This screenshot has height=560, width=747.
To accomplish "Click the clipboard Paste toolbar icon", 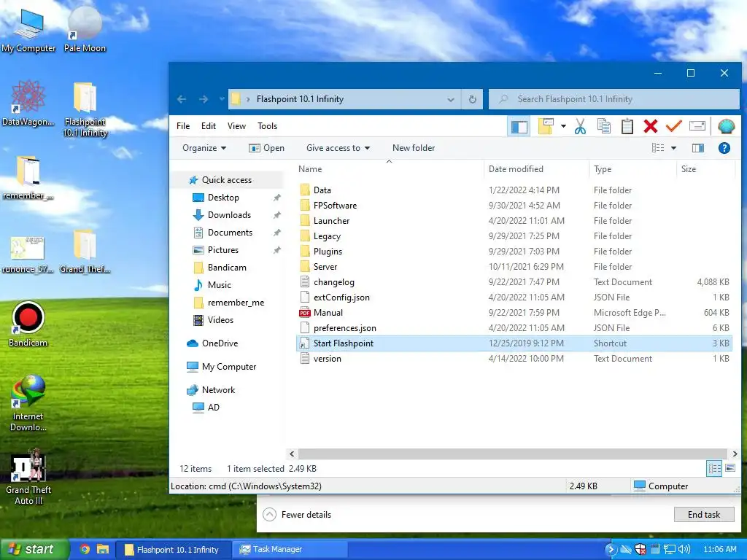I will [x=627, y=127].
